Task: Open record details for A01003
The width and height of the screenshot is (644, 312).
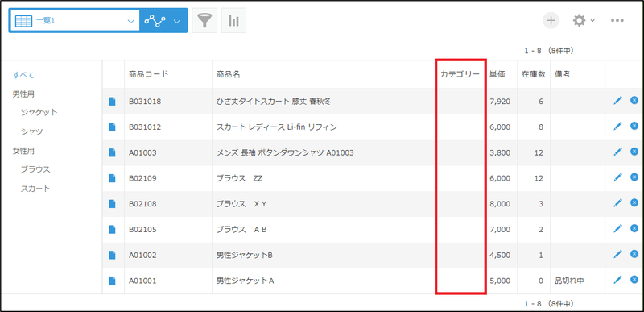Action: coord(112,152)
